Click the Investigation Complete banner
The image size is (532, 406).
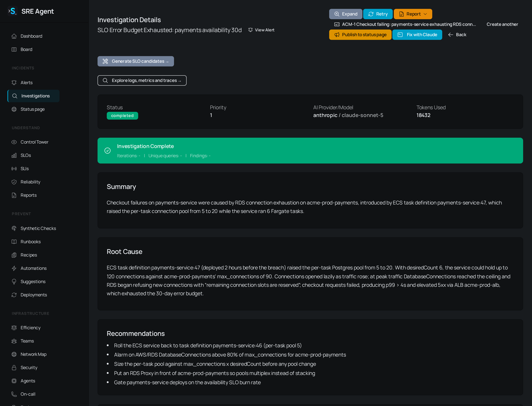[310, 151]
